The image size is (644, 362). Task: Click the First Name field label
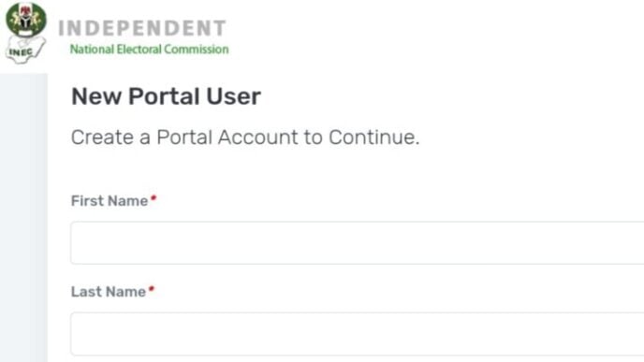tap(110, 201)
